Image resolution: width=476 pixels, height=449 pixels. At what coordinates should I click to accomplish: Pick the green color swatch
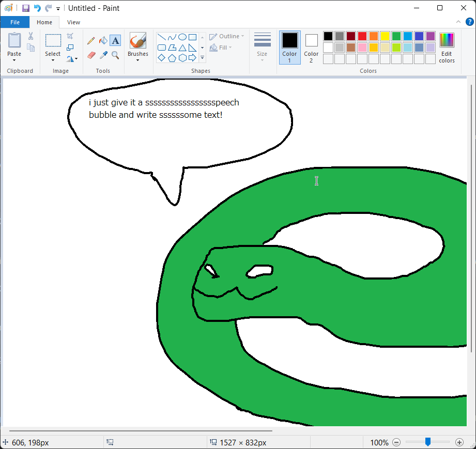coord(396,36)
